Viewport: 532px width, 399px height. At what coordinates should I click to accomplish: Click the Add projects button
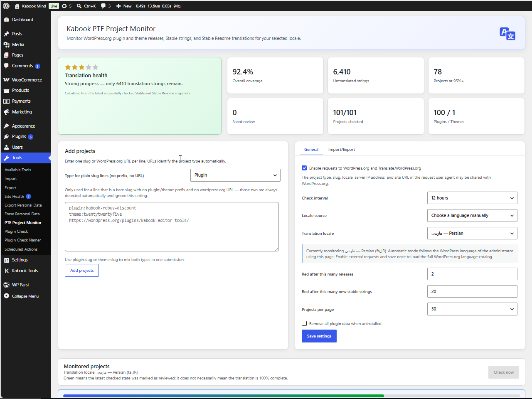pyautogui.click(x=82, y=270)
